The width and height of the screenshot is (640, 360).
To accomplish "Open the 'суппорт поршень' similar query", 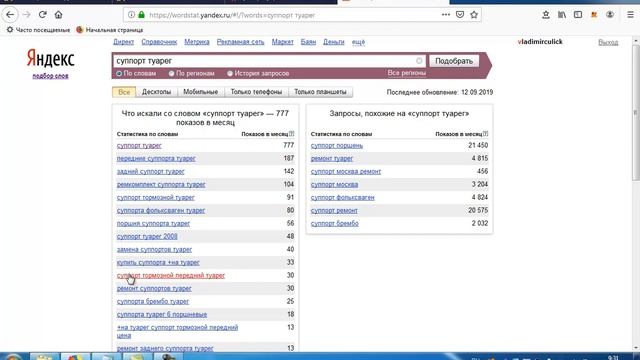I will tap(337, 145).
